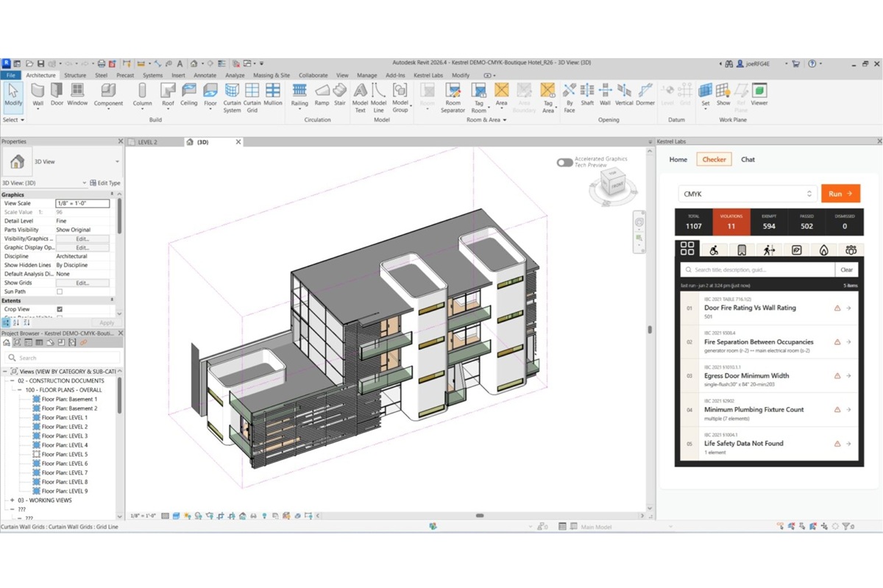Image resolution: width=883 pixels, height=588 pixels.
Task: Select the accessibility category icon in Checker
Action: point(714,249)
